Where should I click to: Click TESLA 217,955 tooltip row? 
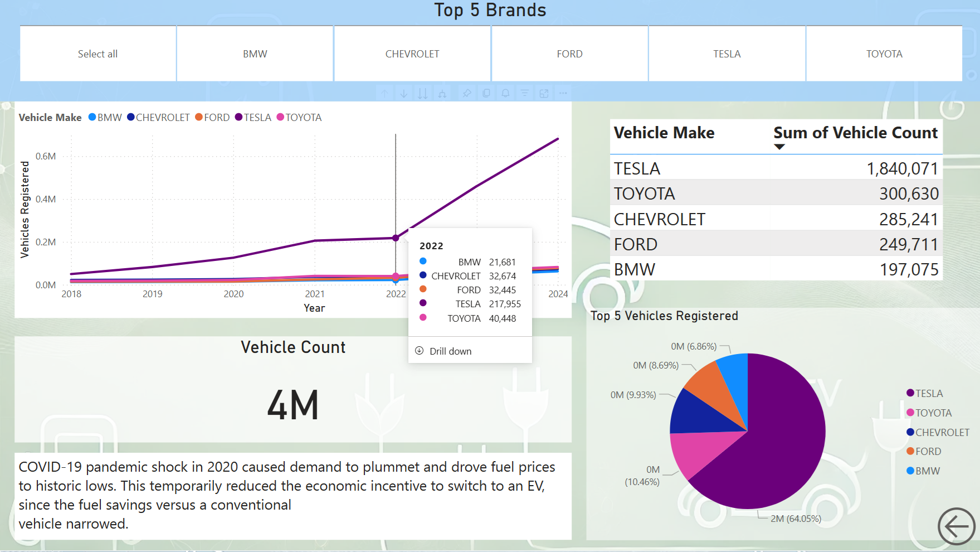[470, 304]
